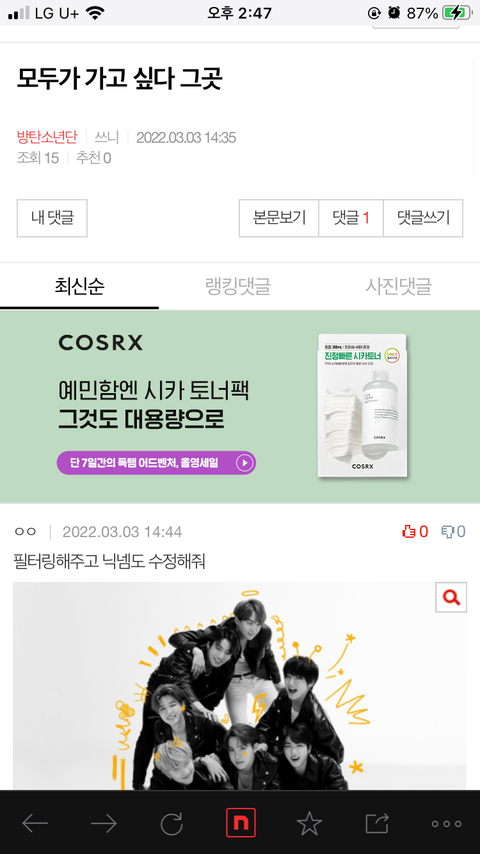Open the share icon in bottom bar
This screenshot has height=854, width=480.
pos(377,823)
